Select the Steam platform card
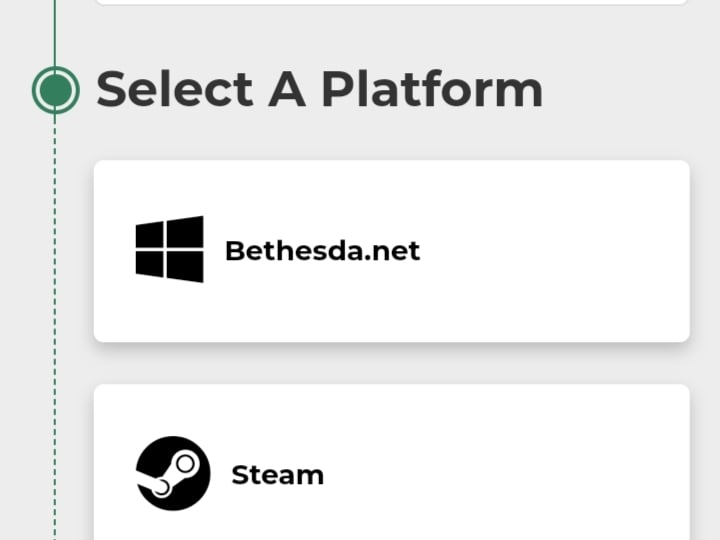Image resolution: width=720 pixels, height=540 pixels. [x=391, y=462]
